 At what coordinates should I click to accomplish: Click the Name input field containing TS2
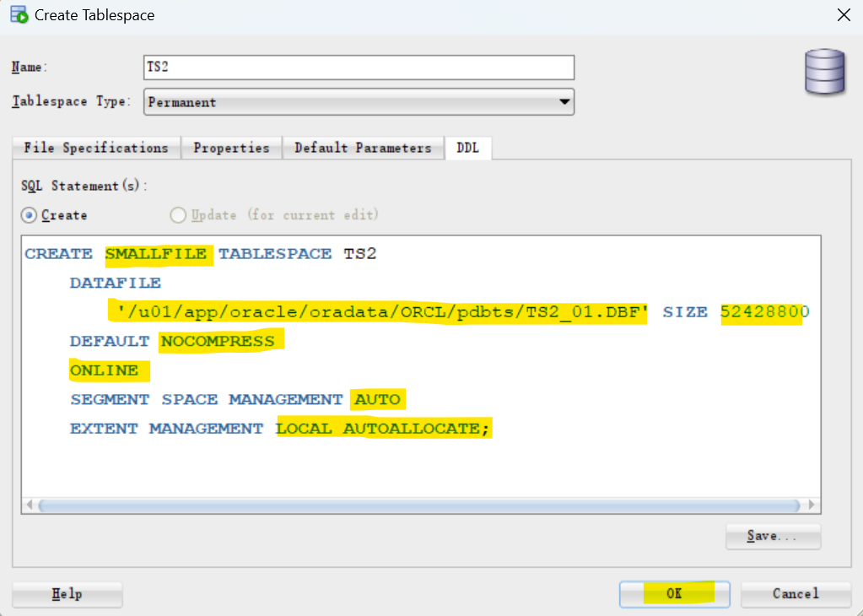pyautogui.click(x=359, y=68)
